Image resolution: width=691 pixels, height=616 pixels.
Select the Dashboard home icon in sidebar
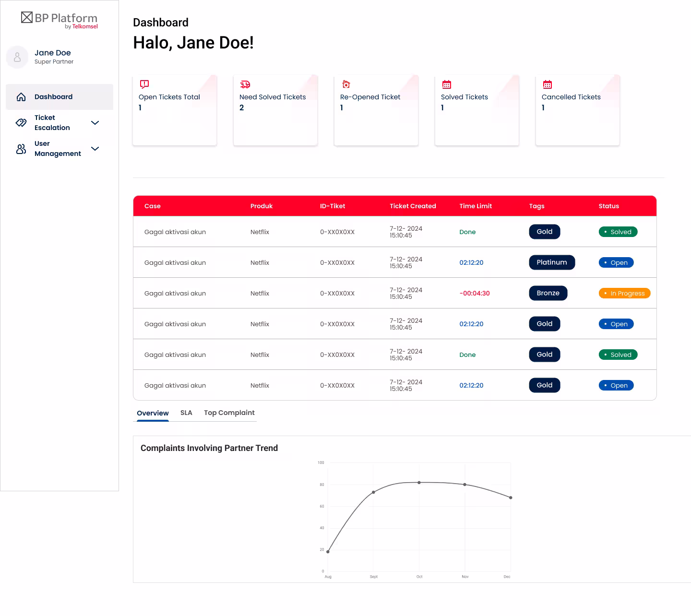click(21, 96)
